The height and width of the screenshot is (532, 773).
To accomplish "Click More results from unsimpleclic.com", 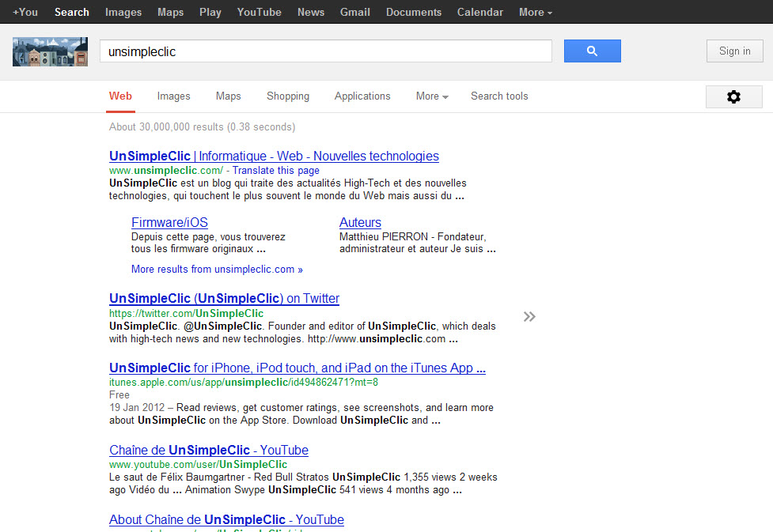I will 217,270.
